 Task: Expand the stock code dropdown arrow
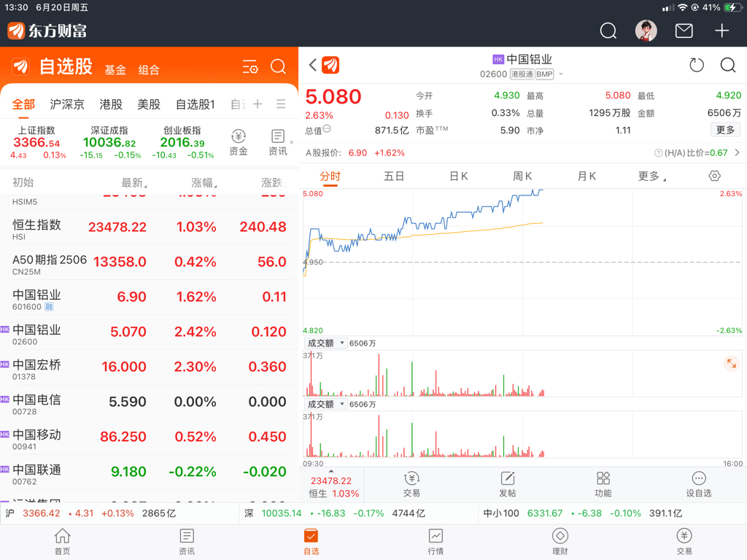pos(561,74)
